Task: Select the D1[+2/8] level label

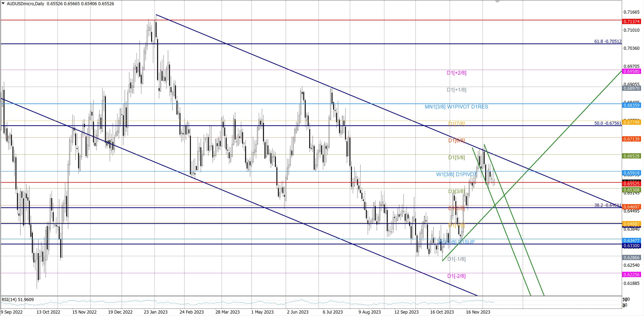Action: point(456,73)
